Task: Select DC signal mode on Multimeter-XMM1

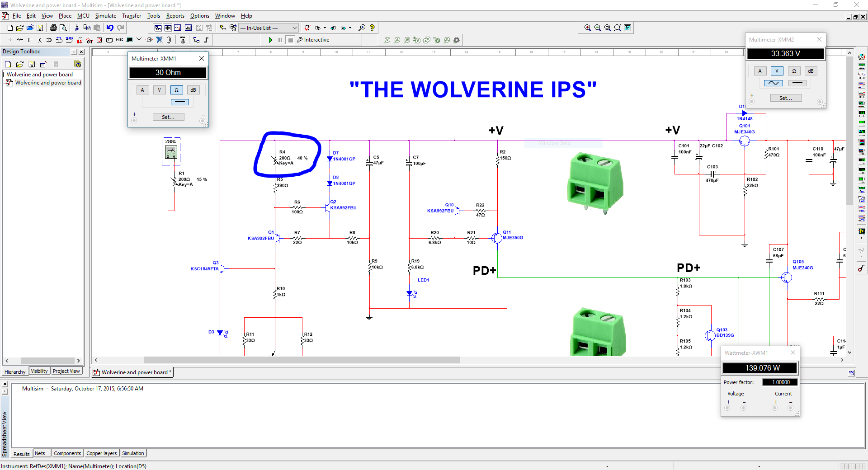Action: pos(180,102)
